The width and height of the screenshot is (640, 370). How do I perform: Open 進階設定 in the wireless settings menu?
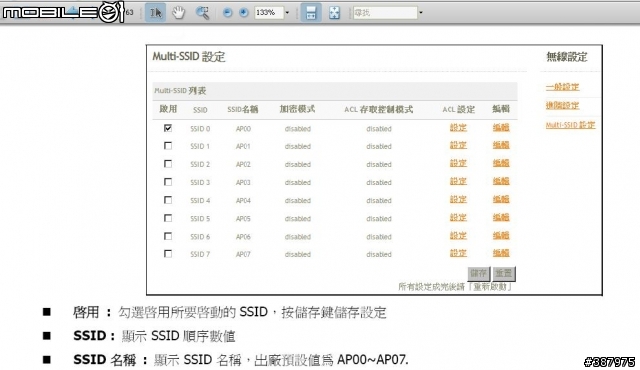pyautogui.click(x=562, y=106)
